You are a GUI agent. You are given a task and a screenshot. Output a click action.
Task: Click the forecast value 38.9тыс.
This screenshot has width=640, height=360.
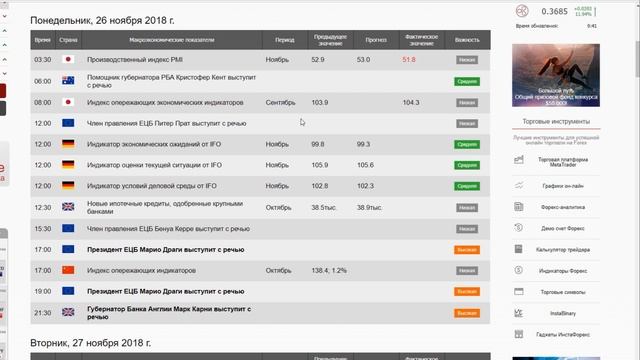[x=369, y=207]
